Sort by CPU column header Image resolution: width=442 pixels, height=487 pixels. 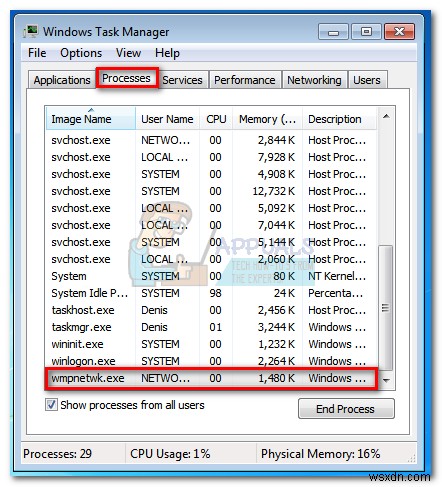click(x=216, y=119)
